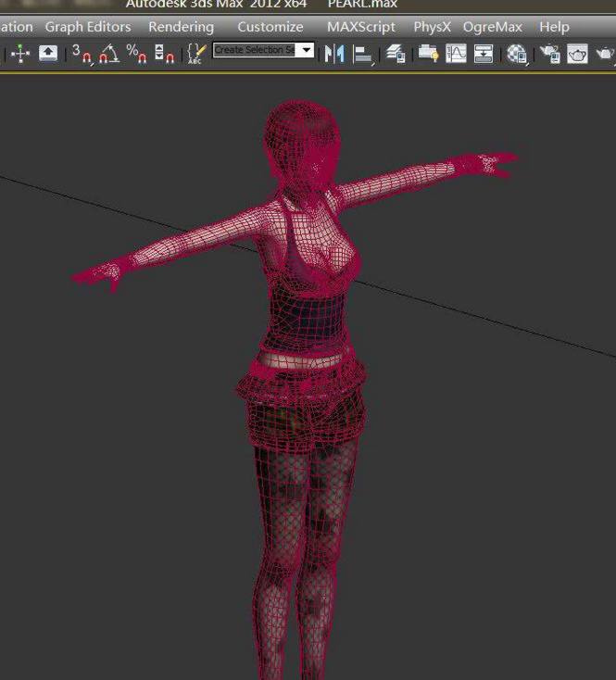
Task: Expand the named selection sets dropdown arrow
Action: (x=306, y=50)
